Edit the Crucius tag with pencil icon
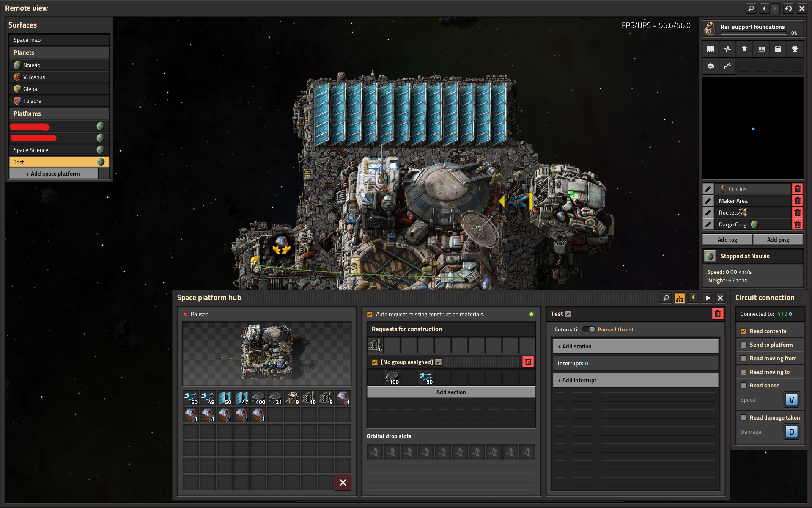Image resolution: width=812 pixels, height=508 pixels. [708, 189]
